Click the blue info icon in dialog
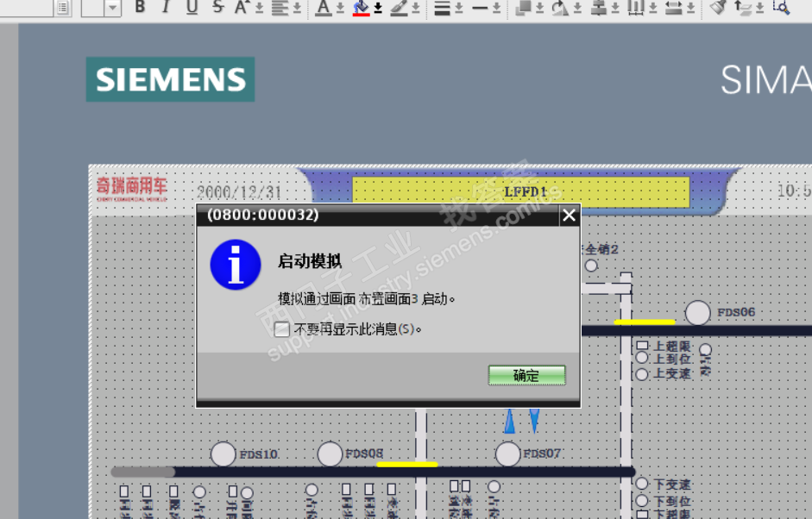 [236, 265]
